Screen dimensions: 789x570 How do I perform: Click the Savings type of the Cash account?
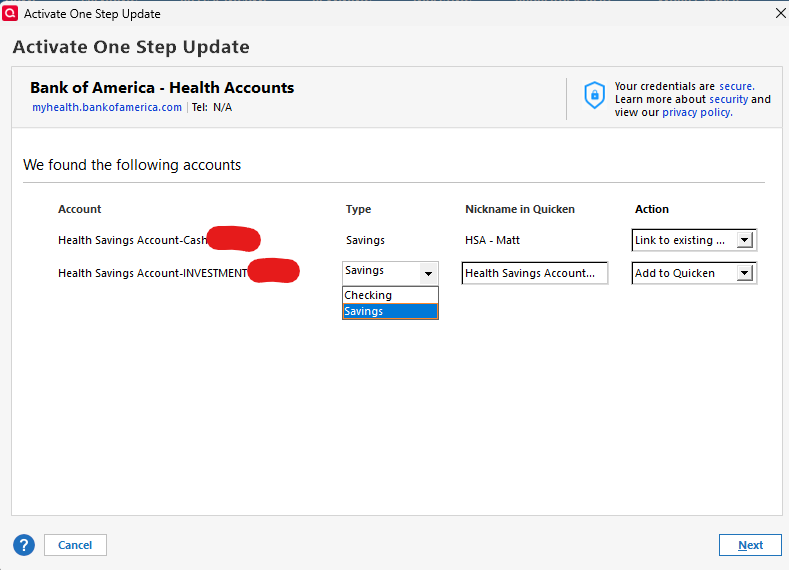click(x=365, y=240)
